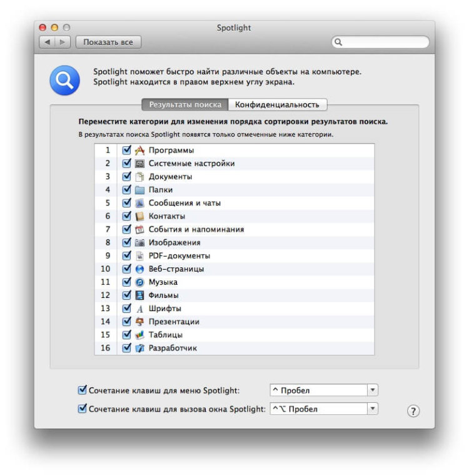Close the Spotlight window with red button

click(43, 27)
